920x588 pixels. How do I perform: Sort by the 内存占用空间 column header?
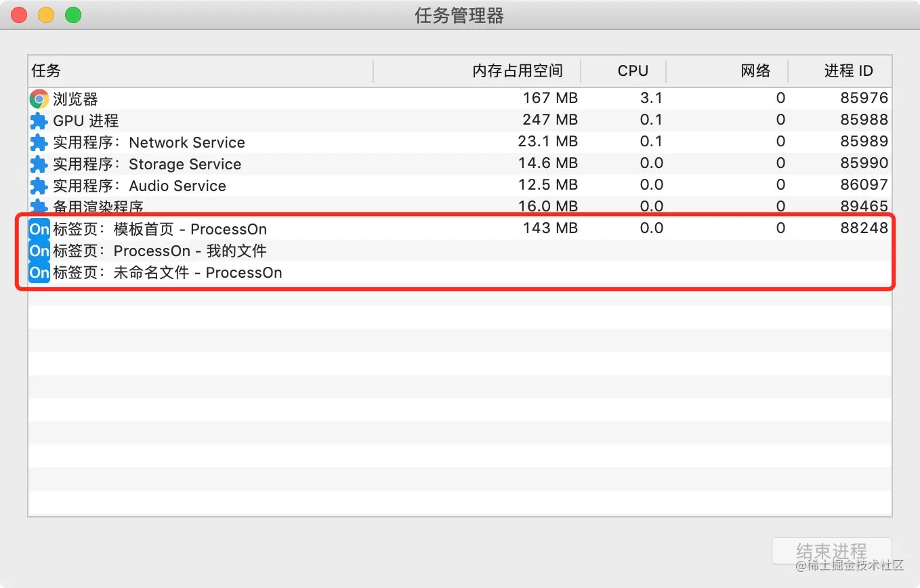coord(477,71)
